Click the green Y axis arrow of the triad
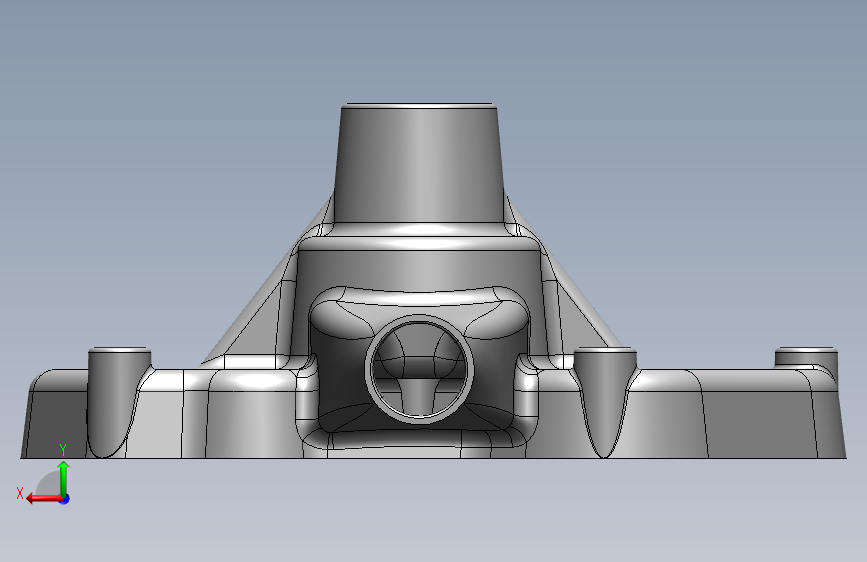Screen dimensions: 867x562 [x=64, y=478]
